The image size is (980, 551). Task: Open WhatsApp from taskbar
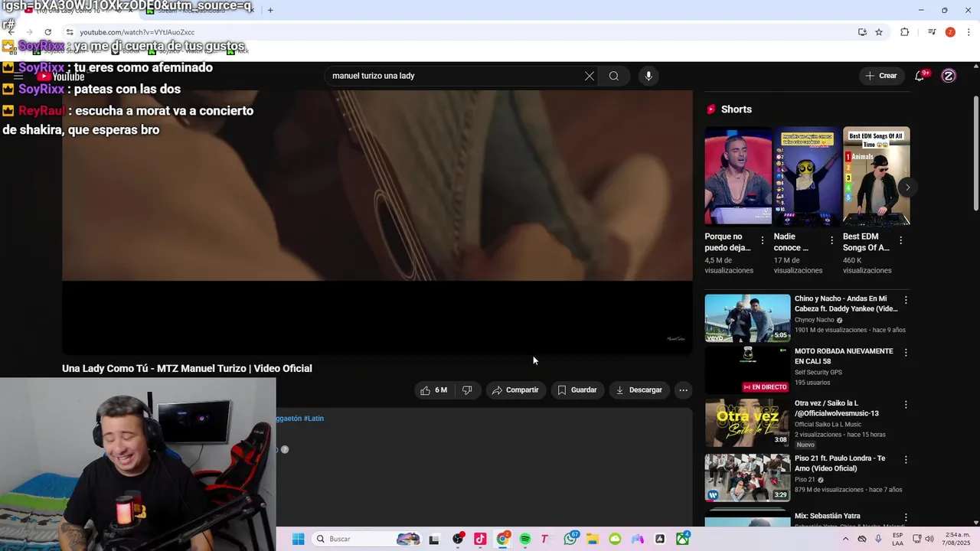[570, 539]
